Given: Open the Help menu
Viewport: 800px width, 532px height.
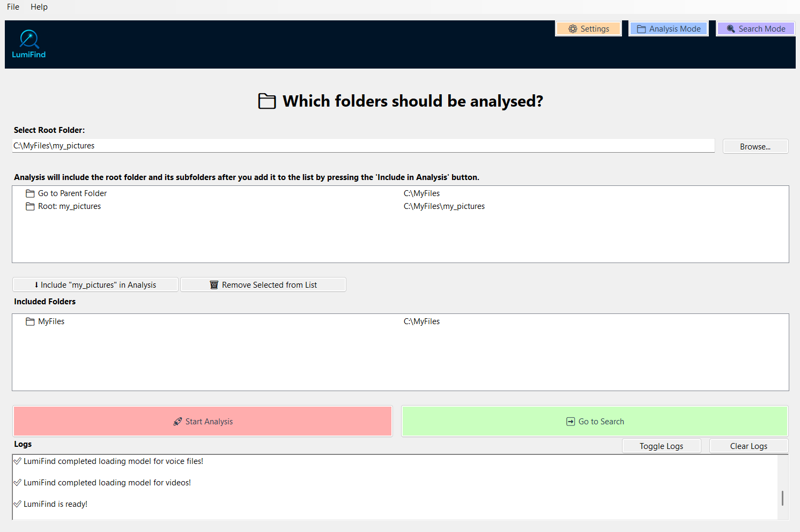Looking at the screenshot, I should coord(39,7).
